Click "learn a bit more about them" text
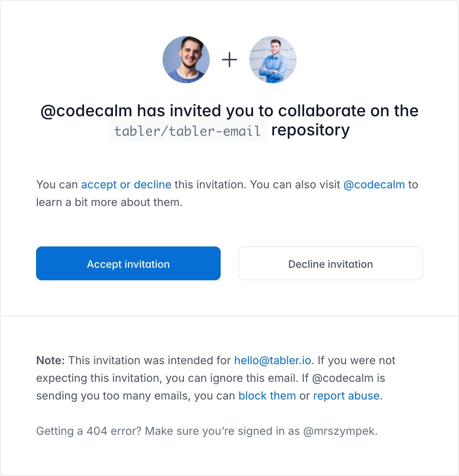 click(x=109, y=202)
